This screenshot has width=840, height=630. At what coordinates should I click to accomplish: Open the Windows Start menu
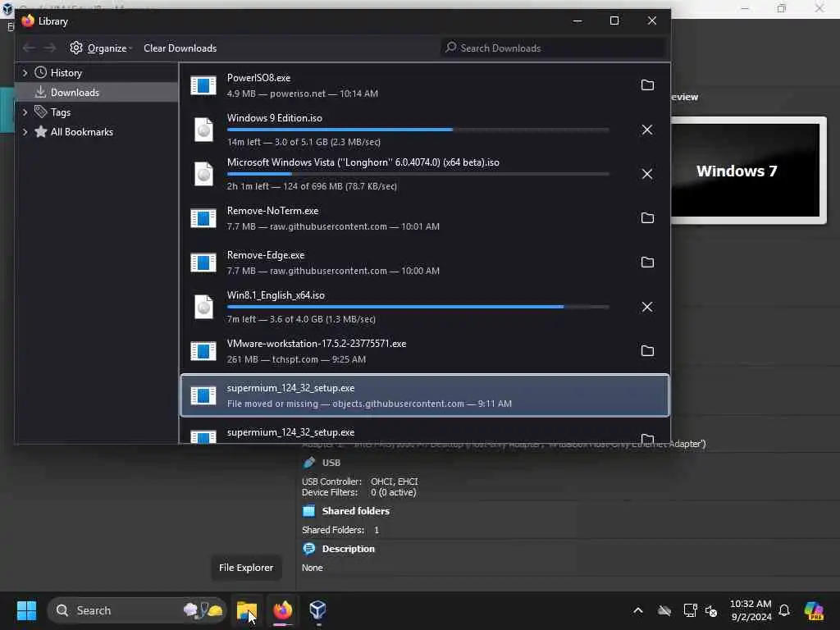pyautogui.click(x=27, y=610)
